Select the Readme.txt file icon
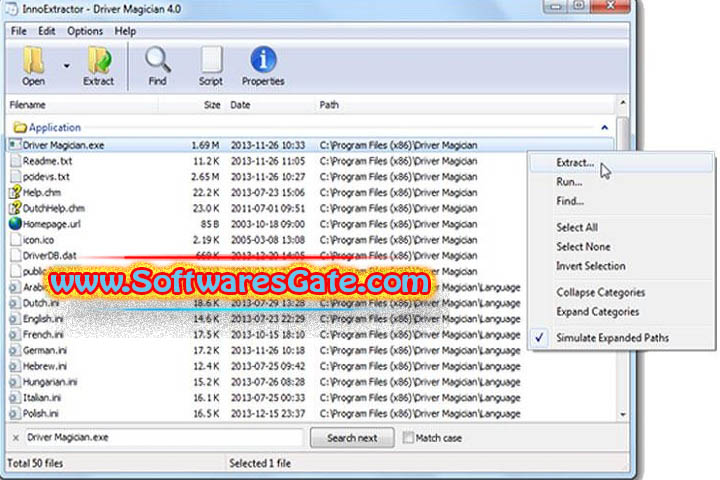 click(16, 161)
